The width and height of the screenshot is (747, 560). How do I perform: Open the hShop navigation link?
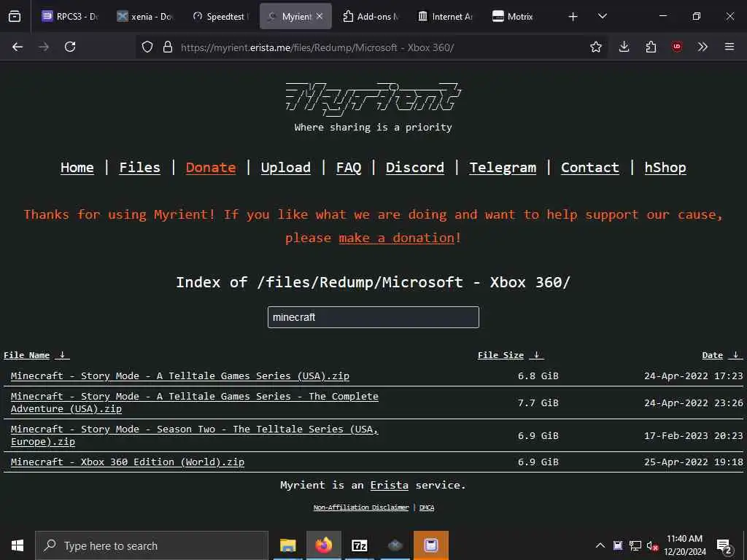coord(665,168)
